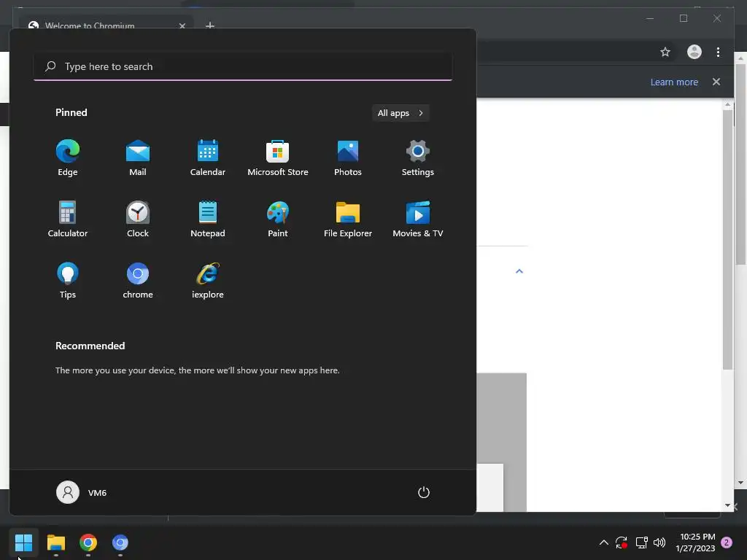Launch the pinned chrome app in Start menu
Viewport: 747px width, 560px height.
[138, 281]
